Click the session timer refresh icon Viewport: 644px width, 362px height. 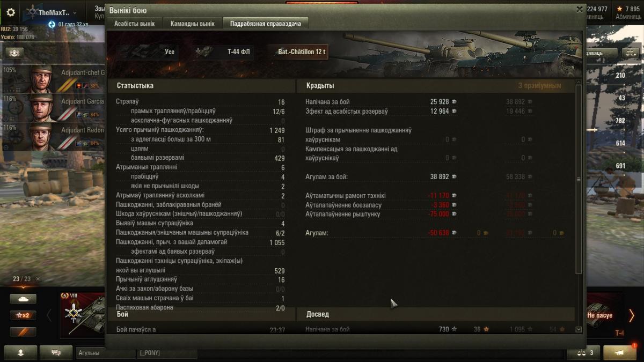tap(52, 24)
